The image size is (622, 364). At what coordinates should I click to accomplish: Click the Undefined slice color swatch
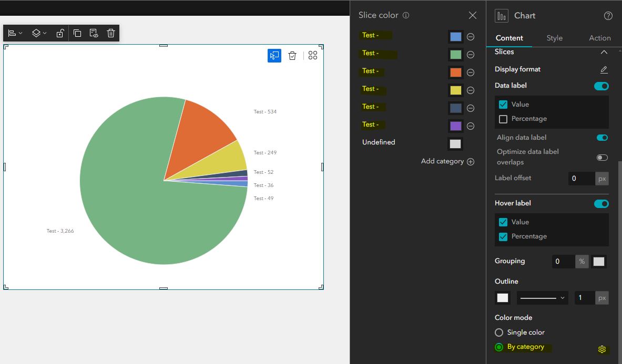tap(455, 143)
